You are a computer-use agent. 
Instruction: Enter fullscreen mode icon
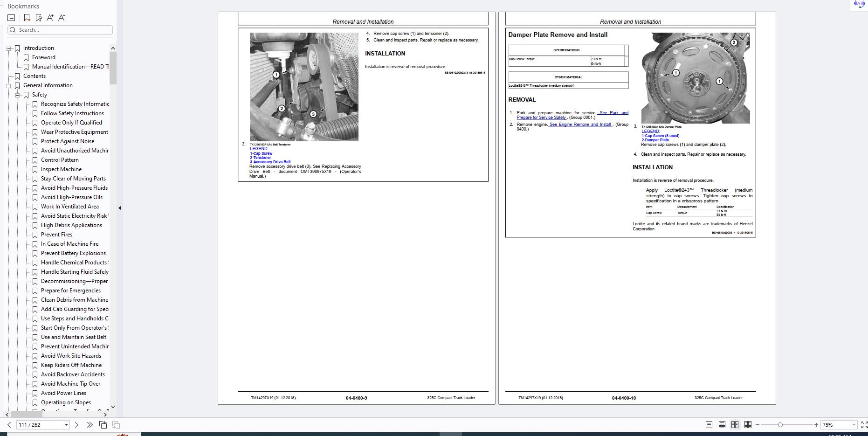(864, 425)
